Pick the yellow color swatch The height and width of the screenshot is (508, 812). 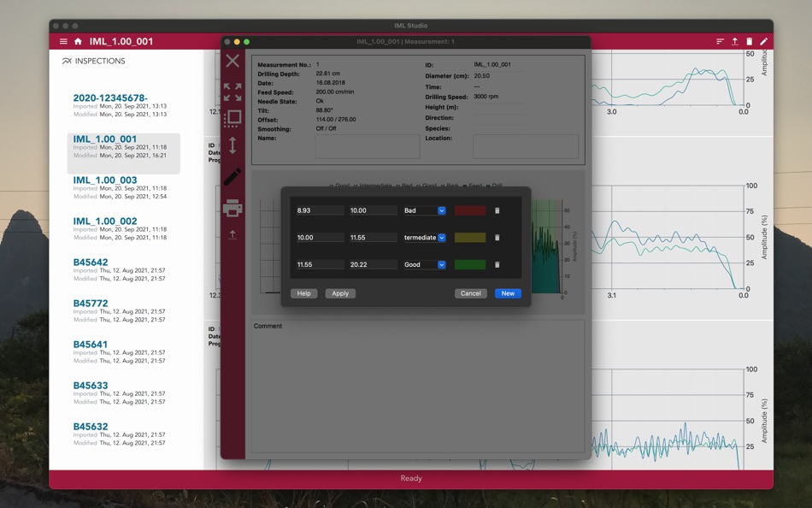point(470,238)
